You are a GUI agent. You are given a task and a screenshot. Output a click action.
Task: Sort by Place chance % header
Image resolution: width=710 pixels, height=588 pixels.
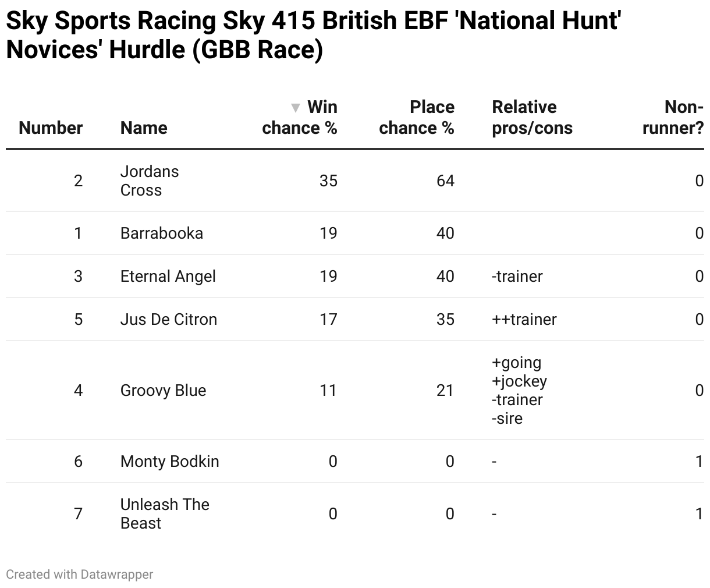coord(417,118)
